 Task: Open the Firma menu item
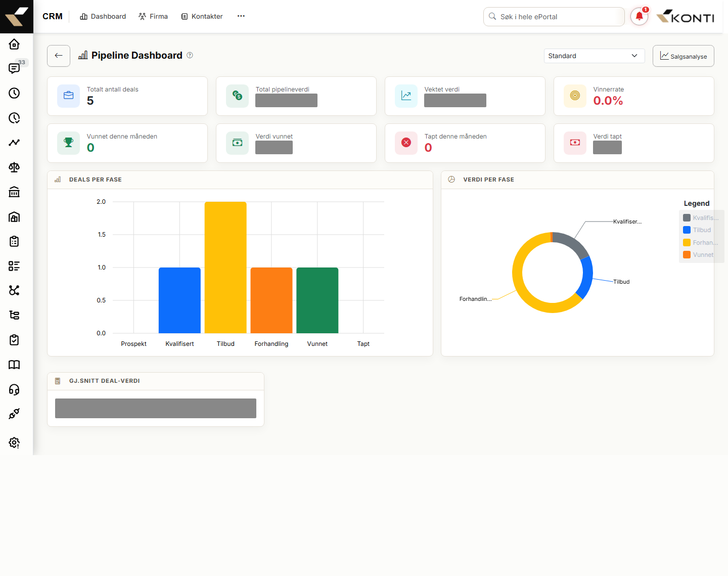153,16
